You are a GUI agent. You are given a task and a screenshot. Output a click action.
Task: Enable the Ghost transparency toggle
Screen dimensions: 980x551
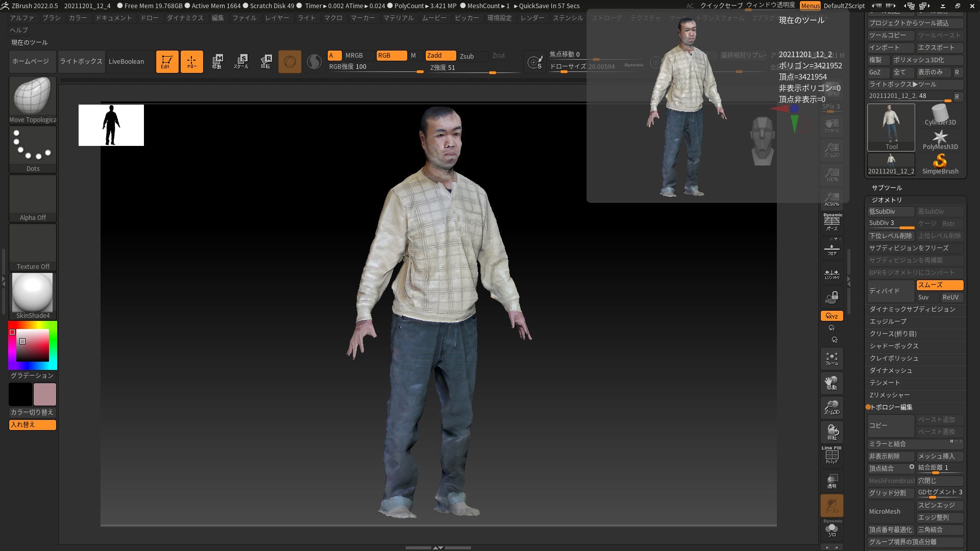coord(831,506)
